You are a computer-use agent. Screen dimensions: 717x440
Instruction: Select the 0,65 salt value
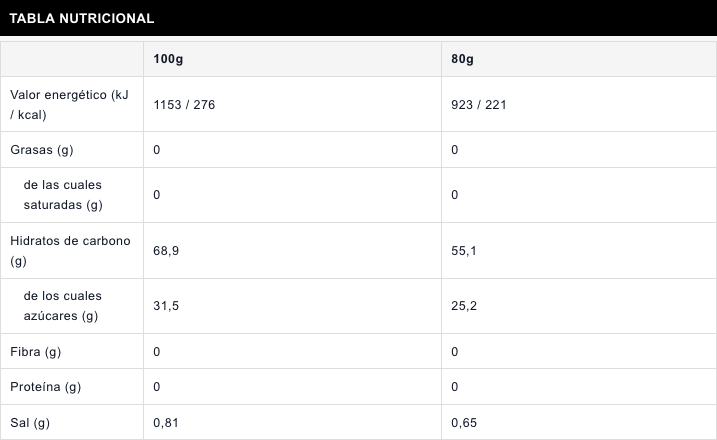pyautogui.click(x=464, y=423)
